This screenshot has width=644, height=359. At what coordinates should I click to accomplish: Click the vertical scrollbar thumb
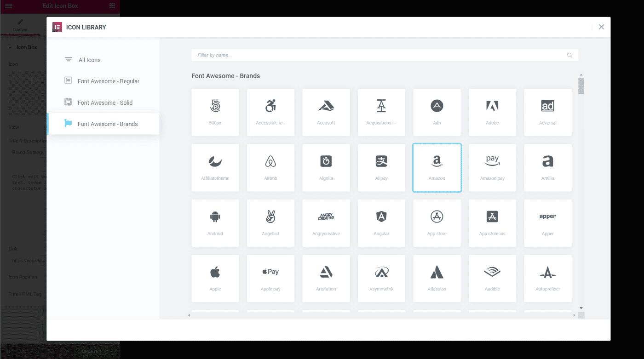tap(581, 85)
